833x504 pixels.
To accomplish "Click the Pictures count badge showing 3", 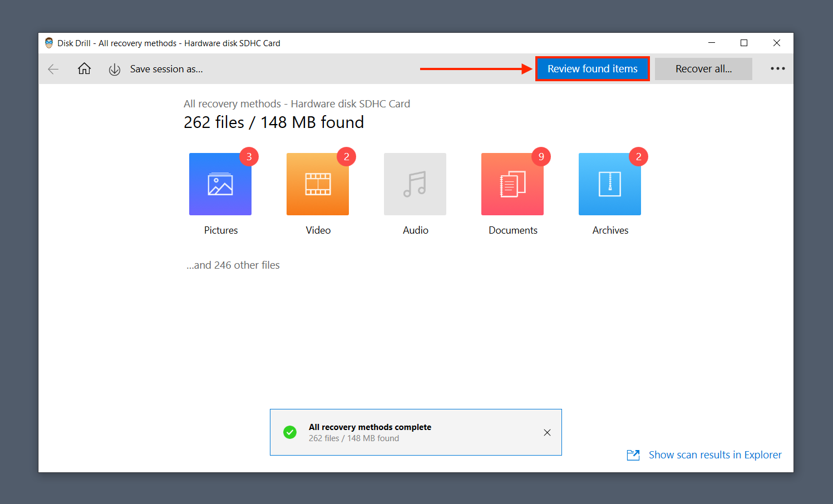I will pyautogui.click(x=249, y=157).
